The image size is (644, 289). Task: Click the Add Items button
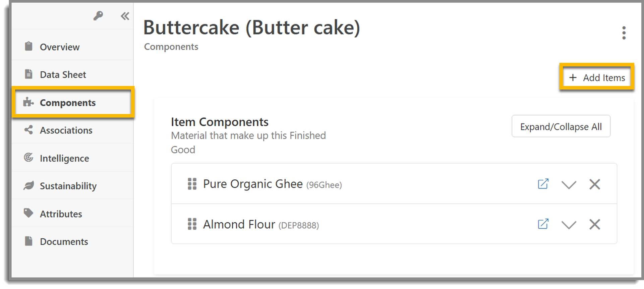pyautogui.click(x=597, y=77)
